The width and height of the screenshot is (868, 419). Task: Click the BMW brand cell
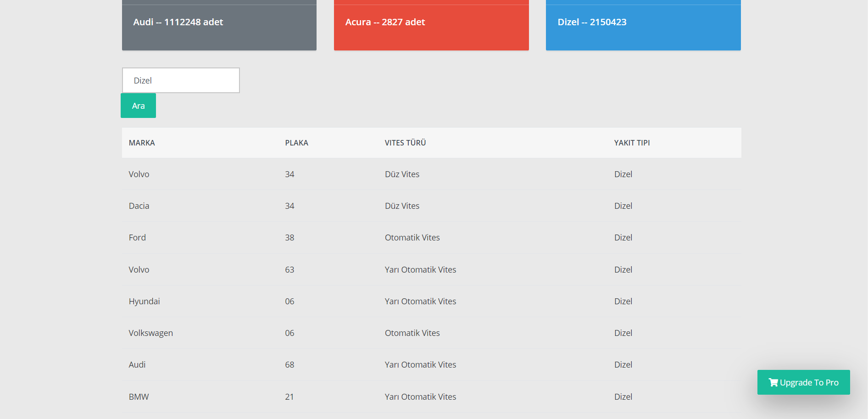(x=139, y=397)
